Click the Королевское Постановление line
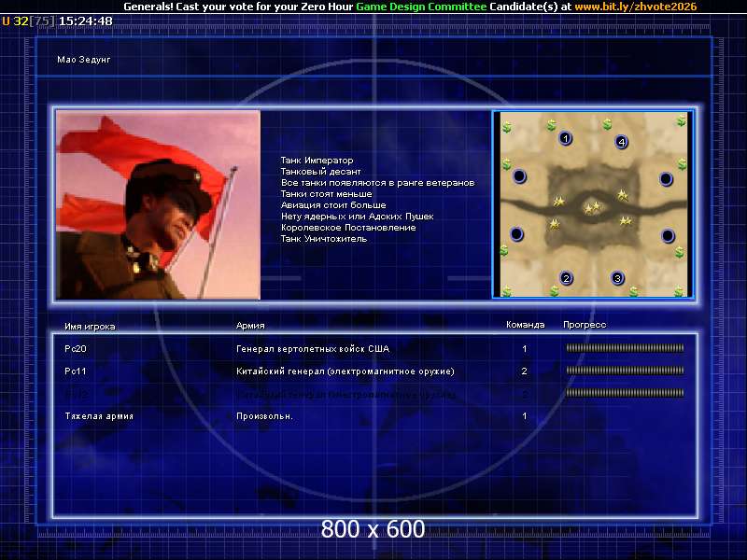This screenshot has height=560, width=747. [x=348, y=228]
